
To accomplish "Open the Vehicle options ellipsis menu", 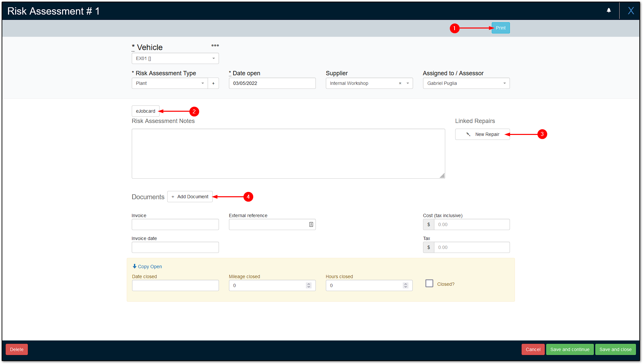I will pyautogui.click(x=215, y=45).
